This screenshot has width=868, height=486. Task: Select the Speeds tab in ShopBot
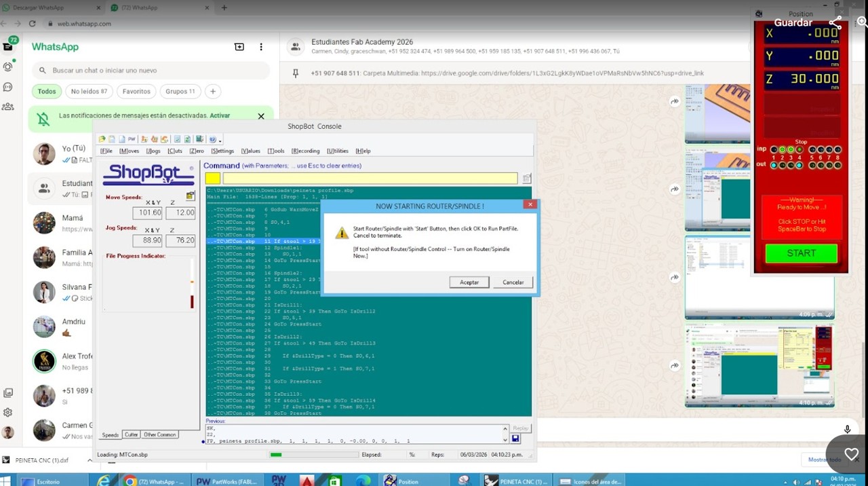pos(111,435)
